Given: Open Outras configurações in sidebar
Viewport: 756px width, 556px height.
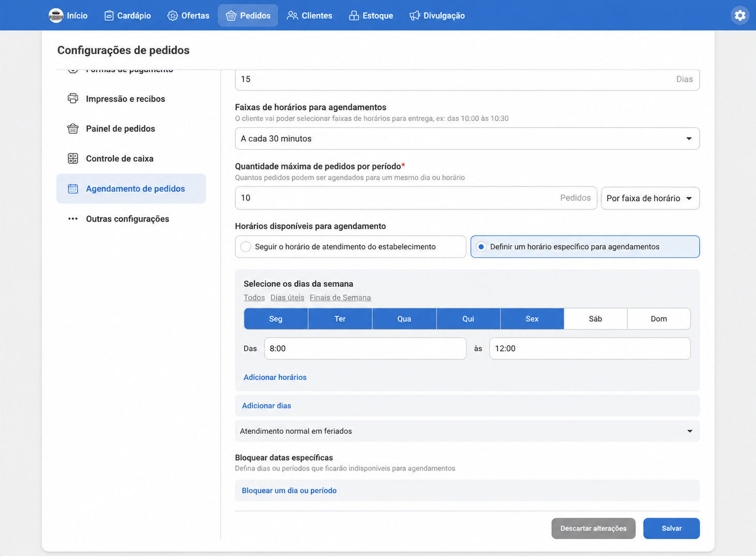Looking at the screenshot, I should 131,219.
